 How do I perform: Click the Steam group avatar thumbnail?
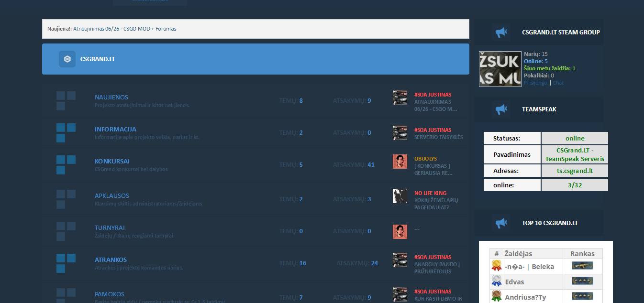coord(500,69)
